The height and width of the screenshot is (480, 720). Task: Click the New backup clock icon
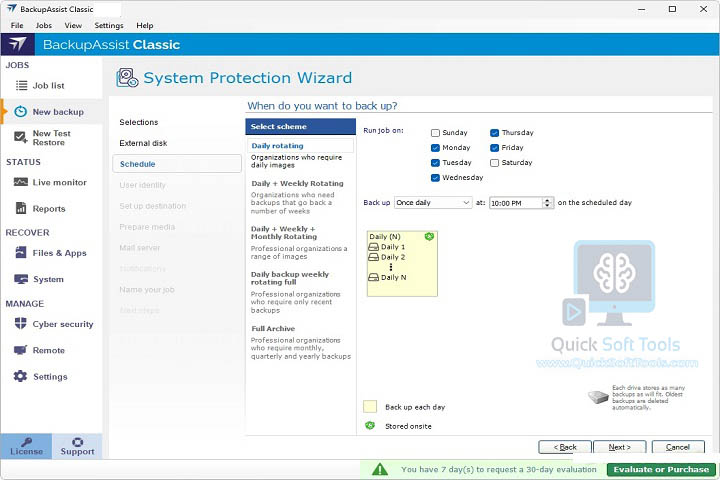coord(21,112)
